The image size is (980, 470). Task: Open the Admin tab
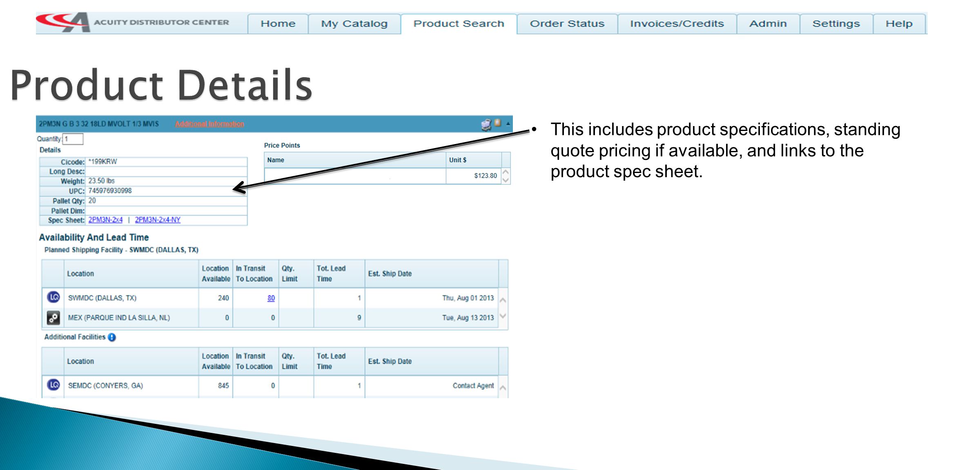(768, 24)
